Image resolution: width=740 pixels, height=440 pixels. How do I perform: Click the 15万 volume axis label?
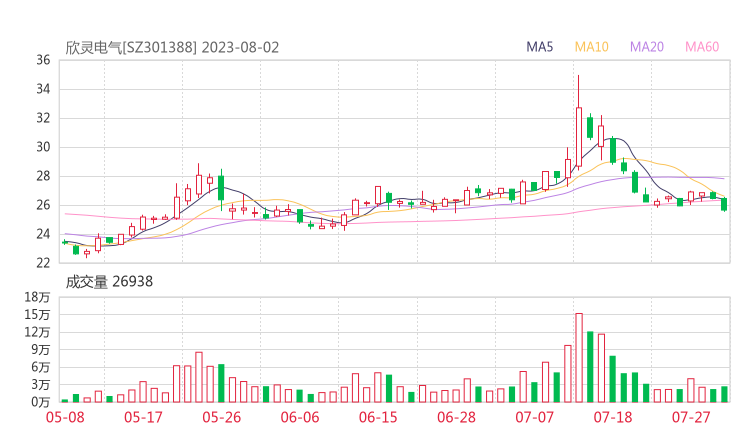37,314
